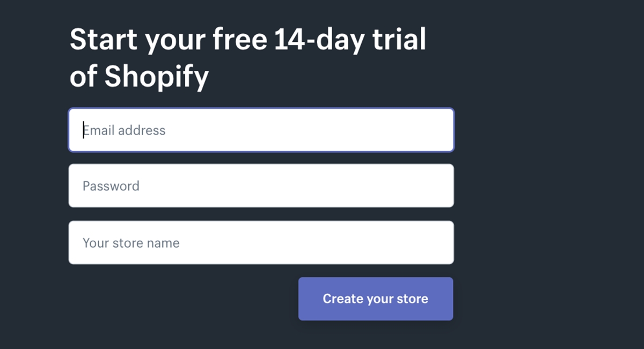Select the last form field for store name

(x=261, y=243)
